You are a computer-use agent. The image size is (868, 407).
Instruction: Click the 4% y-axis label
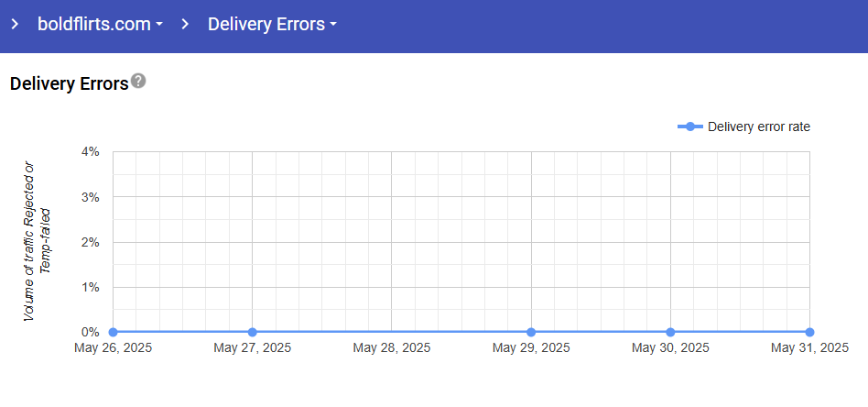coord(90,152)
